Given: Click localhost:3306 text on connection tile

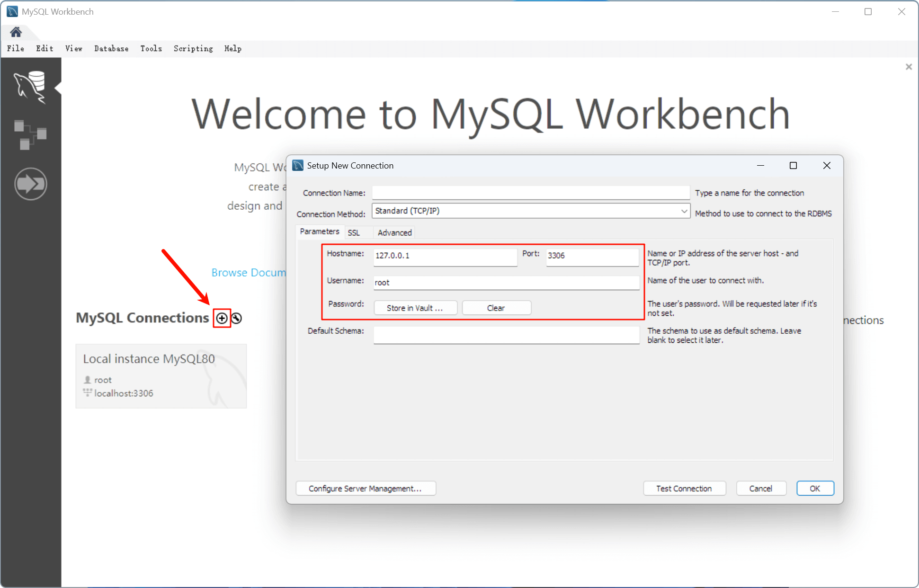Looking at the screenshot, I should tap(124, 393).
